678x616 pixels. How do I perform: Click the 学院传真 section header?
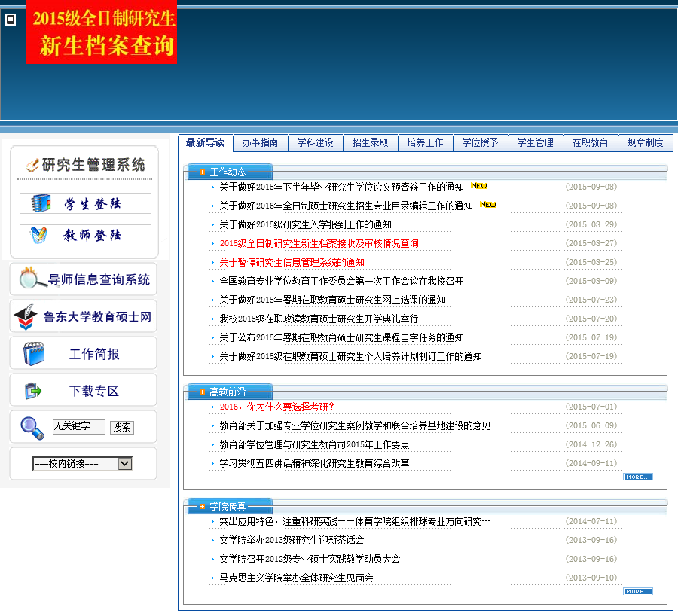pos(228,506)
